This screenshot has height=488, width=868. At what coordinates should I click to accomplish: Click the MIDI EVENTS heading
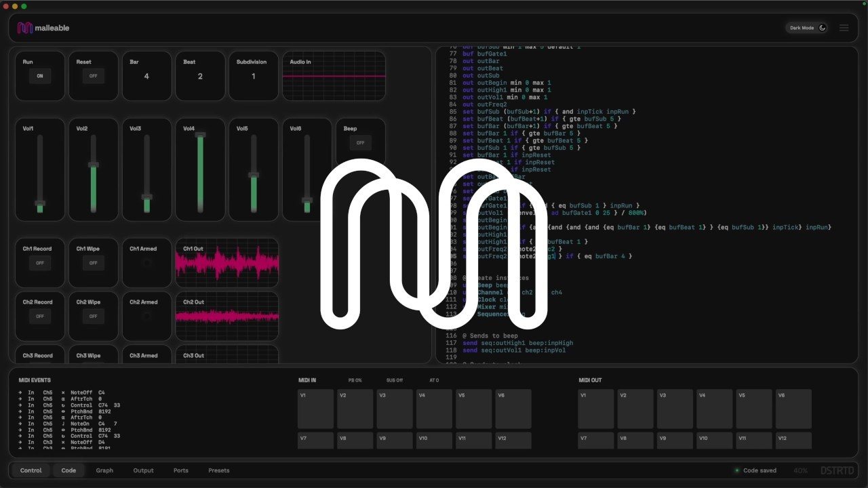click(x=35, y=380)
